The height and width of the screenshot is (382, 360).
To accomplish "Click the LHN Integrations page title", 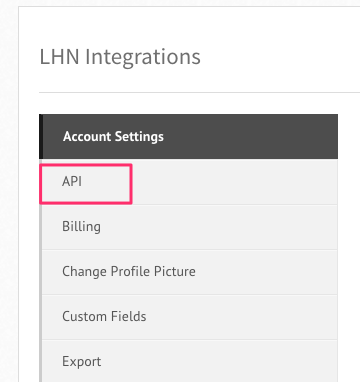I will coord(120,57).
